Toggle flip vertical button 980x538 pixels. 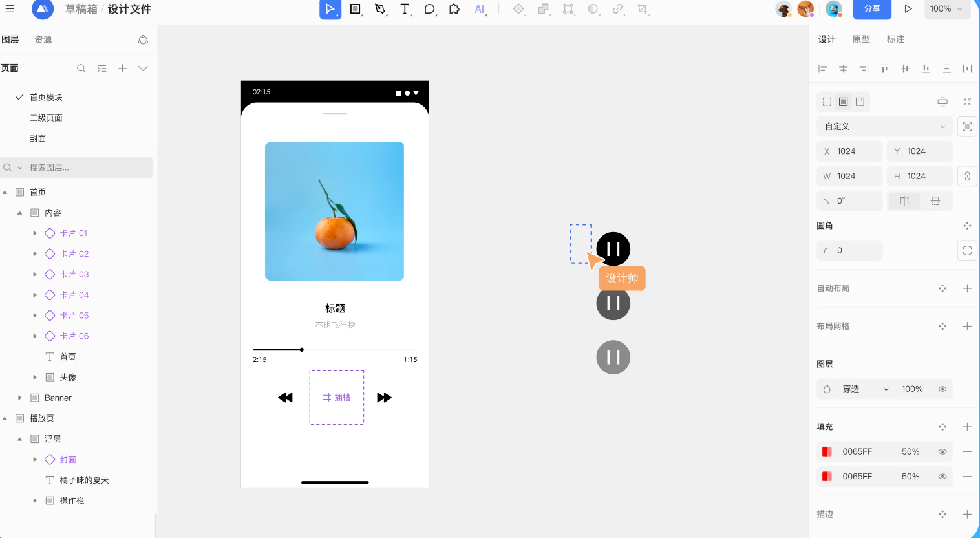click(x=935, y=201)
